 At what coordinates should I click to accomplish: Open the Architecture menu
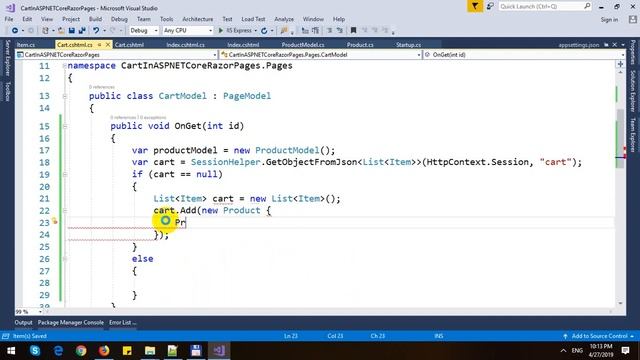[198, 19]
